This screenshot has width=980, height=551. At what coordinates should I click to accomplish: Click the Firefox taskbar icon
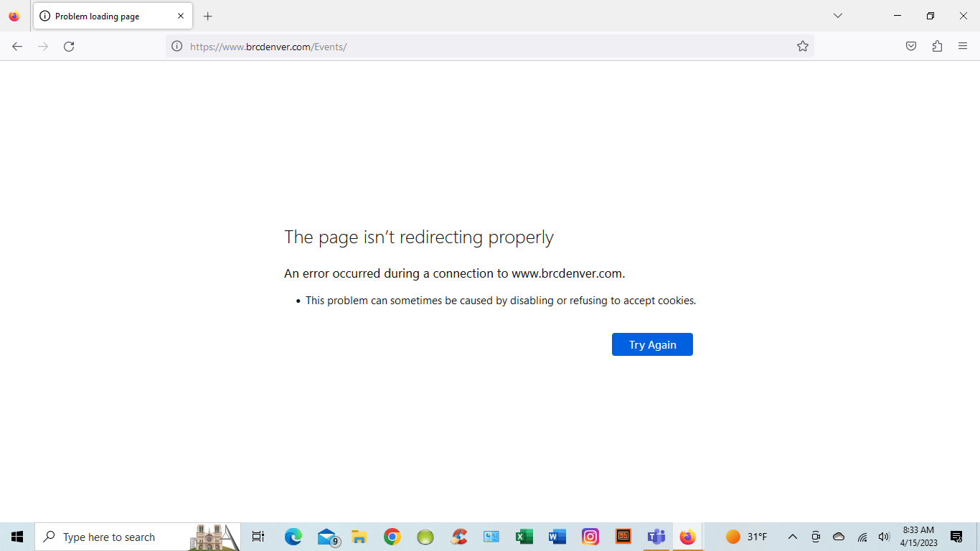click(x=688, y=537)
